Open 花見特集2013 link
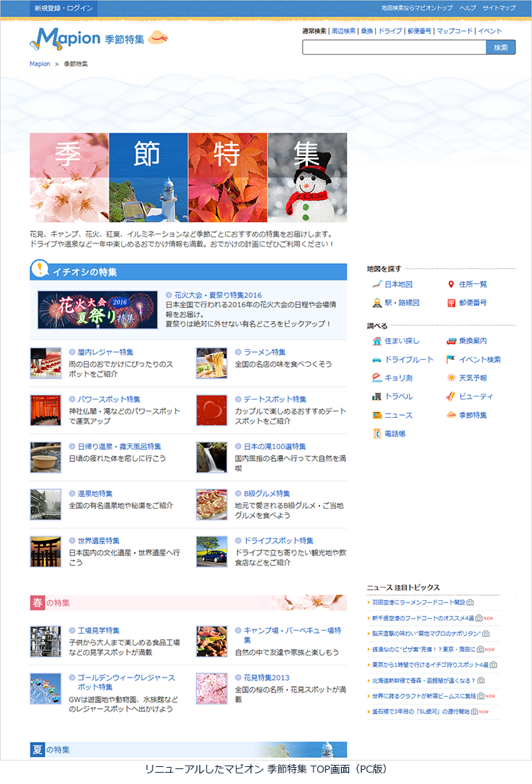532x784 pixels. (267, 678)
